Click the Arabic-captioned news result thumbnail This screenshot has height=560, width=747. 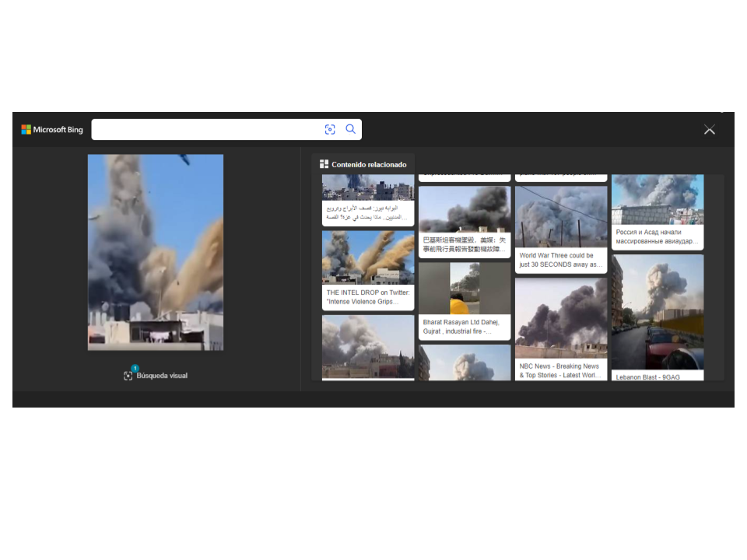(x=368, y=188)
